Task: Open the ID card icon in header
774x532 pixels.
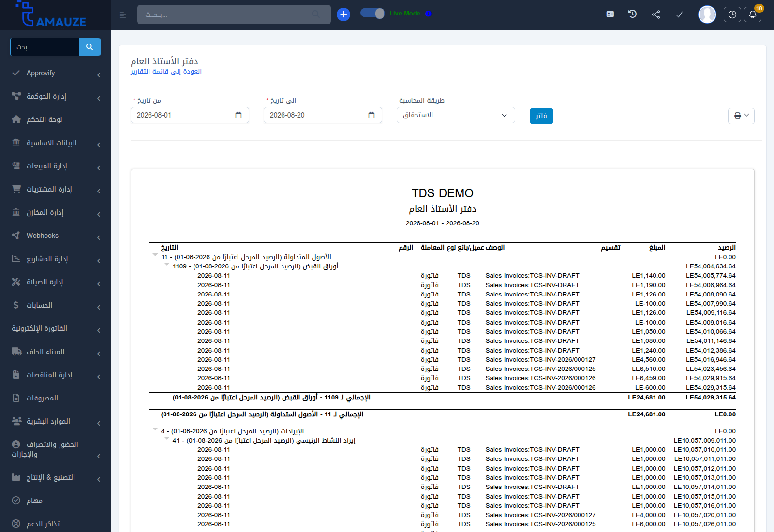Action: (x=610, y=15)
